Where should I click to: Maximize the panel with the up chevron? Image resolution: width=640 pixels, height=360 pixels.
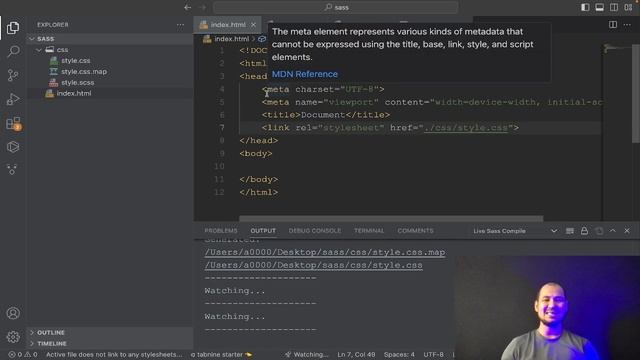coord(613,231)
